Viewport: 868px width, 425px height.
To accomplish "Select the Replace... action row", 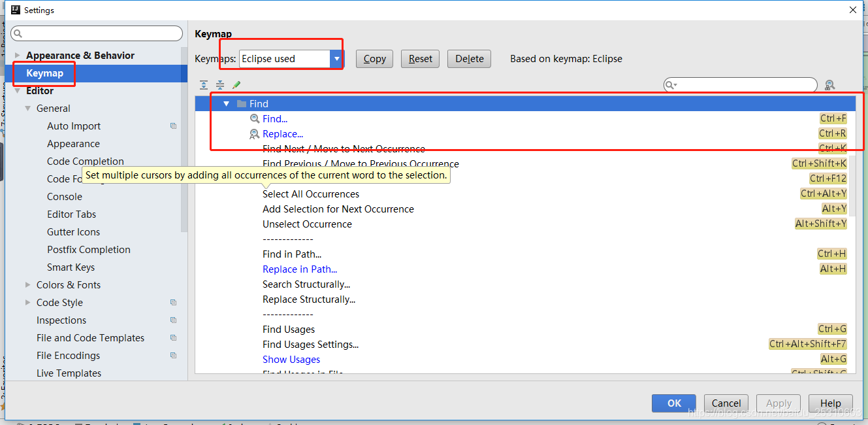I will (x=525, y=134).
